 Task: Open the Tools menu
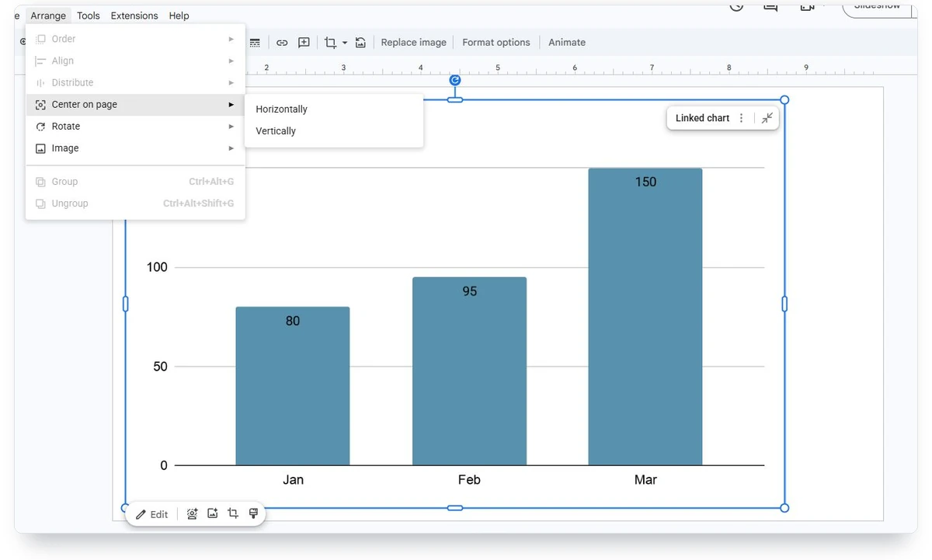pyautogui.click(x=89, y=16)
